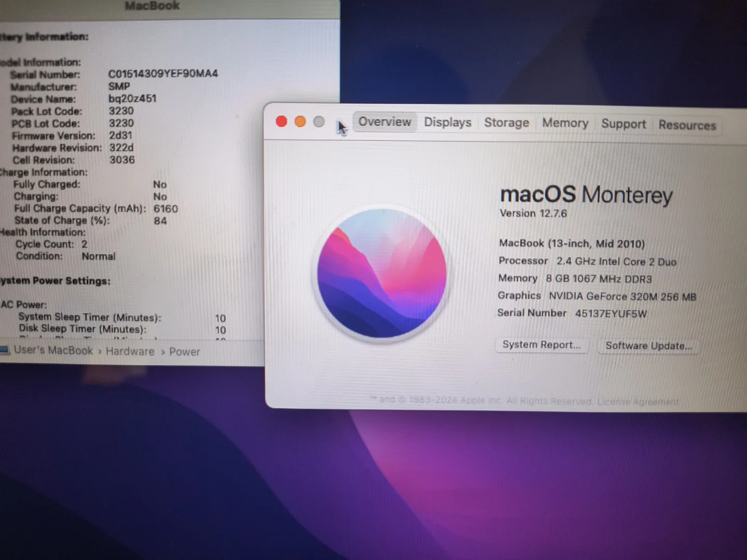Minimize About window with yellow traffic light

[x=300, y=121]
